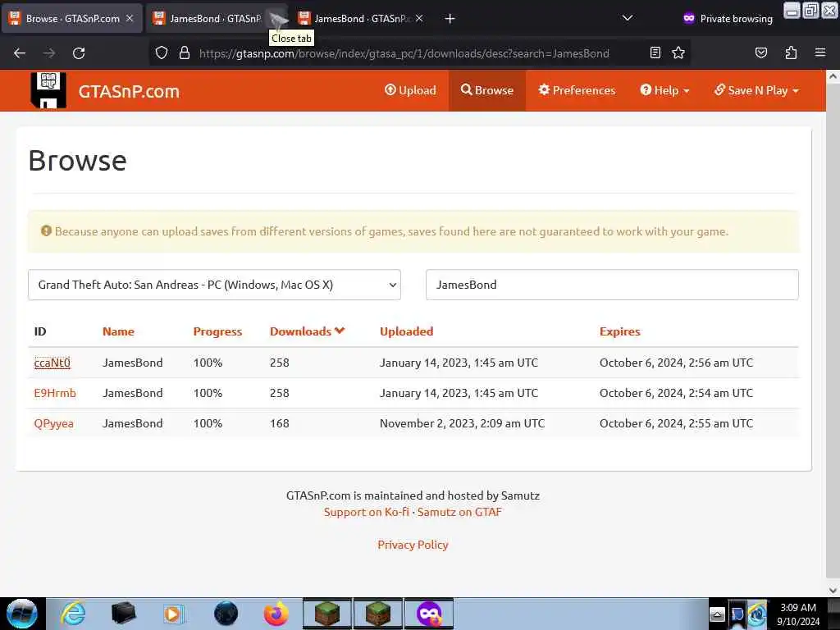Open the Support on Ko-fi link
The width and height of the screenshot is (840, 630).
pyautogui.click(x=367, y=512)
